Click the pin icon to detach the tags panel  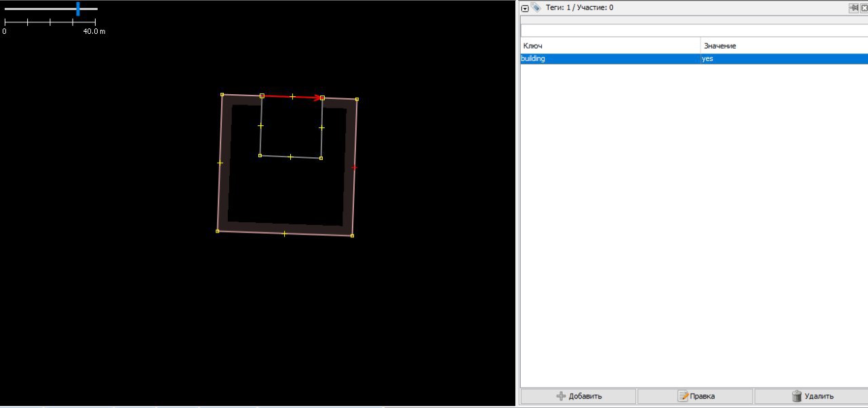(854, 8)
